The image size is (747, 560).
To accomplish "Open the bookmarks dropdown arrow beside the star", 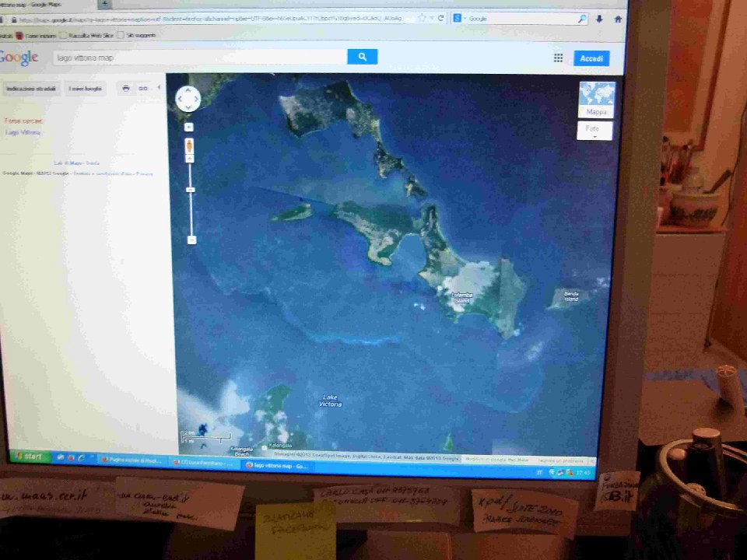I will (431, 18).
